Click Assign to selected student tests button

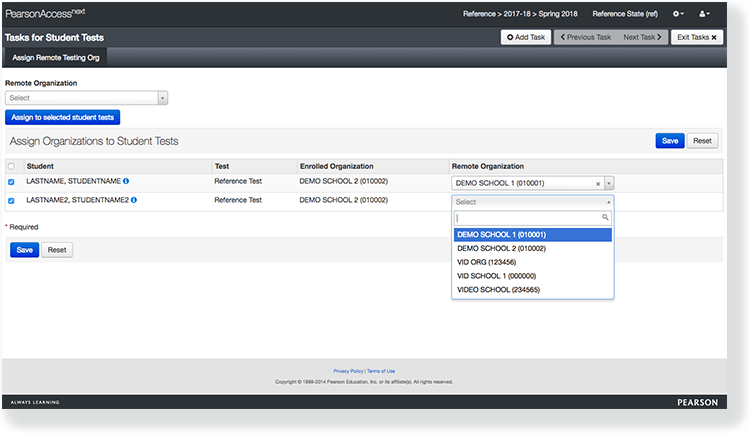click(63, 117)
